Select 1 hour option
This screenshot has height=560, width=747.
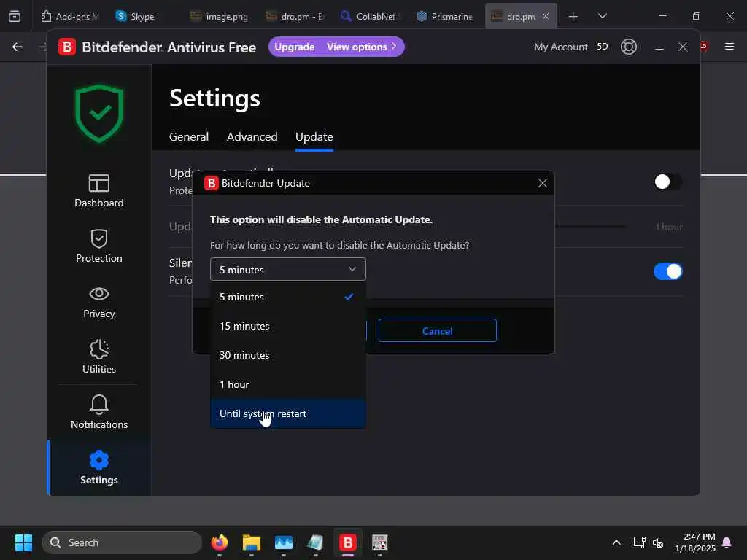pyautogui.click(x=287, y=384)
